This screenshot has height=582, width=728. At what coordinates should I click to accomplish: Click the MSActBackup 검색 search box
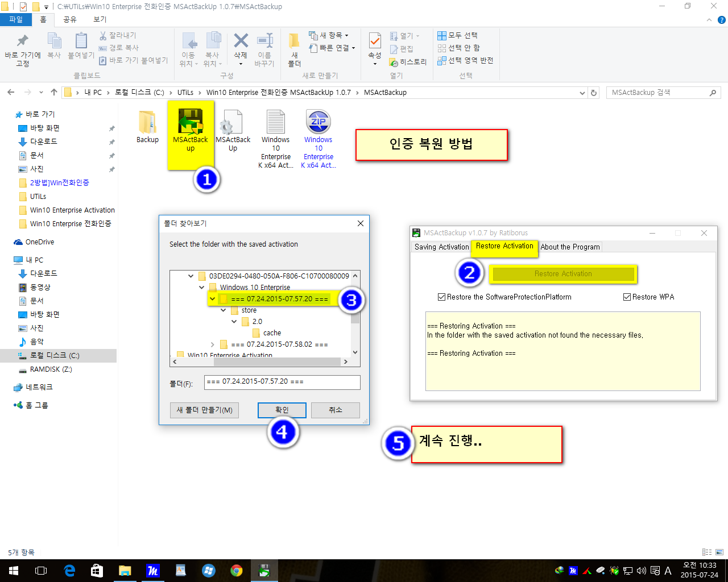point(663,93)
